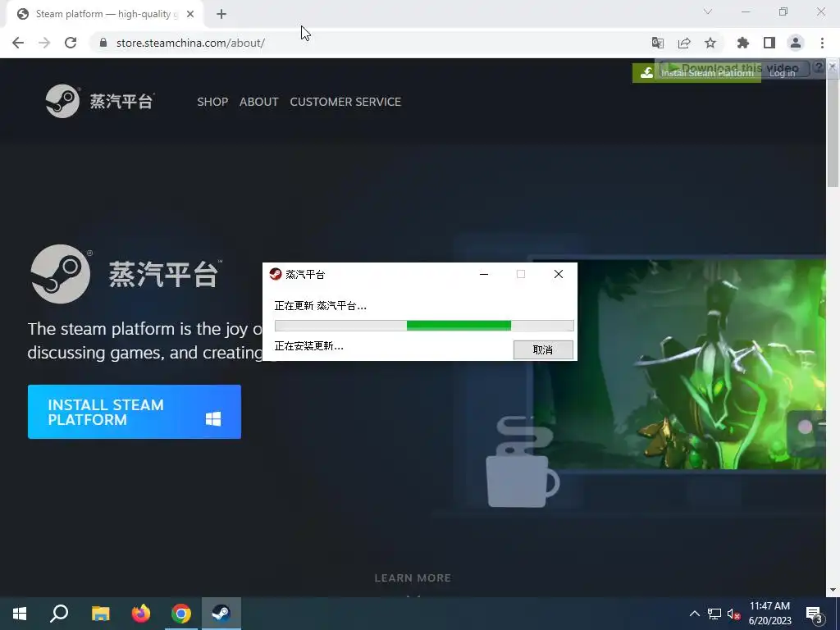The image size is (840, 630).
Task: Close the Steam update dialog
Action: pos(558,274)
